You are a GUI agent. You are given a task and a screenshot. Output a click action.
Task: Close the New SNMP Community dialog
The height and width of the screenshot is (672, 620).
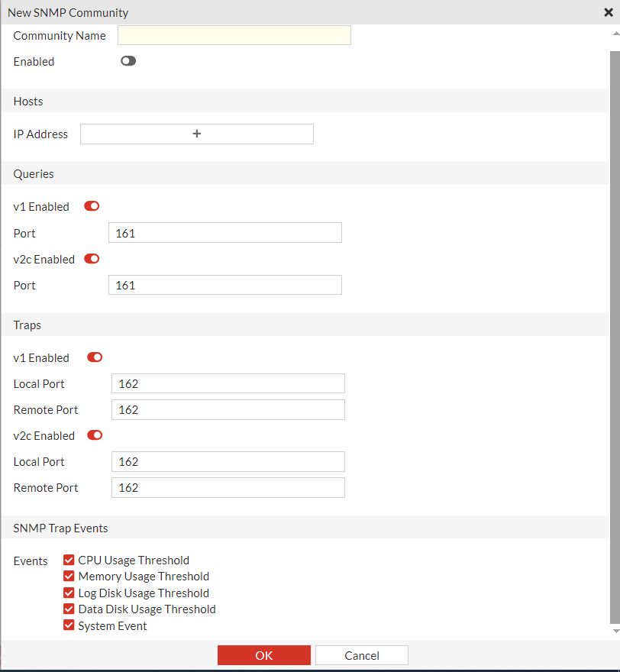[607, 12]
